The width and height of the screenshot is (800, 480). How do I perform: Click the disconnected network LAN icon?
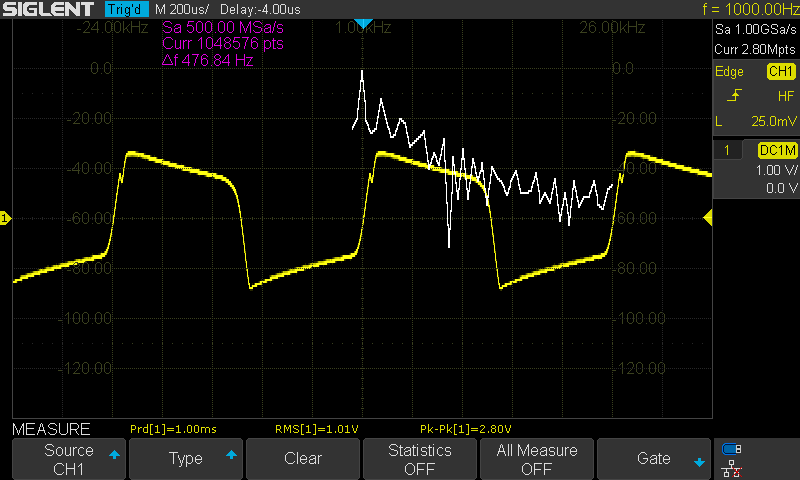click(732, 467)
